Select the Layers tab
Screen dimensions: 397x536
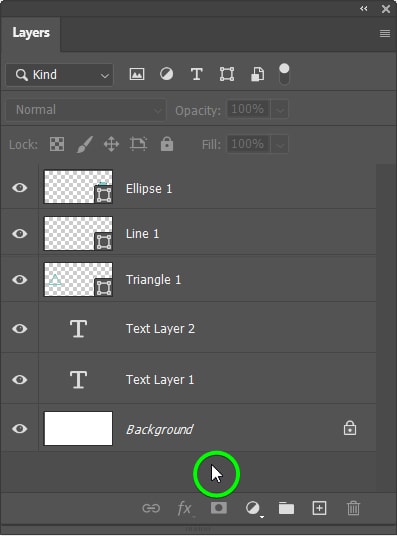31,33
